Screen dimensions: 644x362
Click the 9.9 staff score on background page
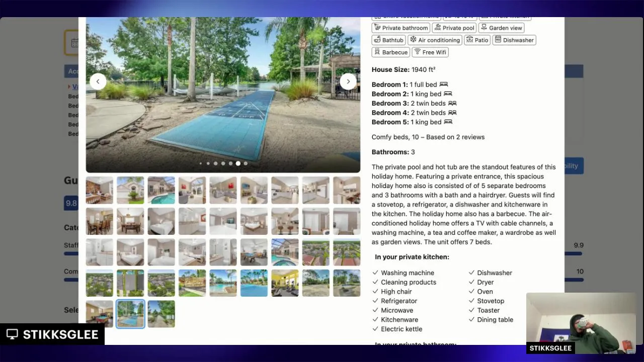pyautogui.click(x=579, y=245)
